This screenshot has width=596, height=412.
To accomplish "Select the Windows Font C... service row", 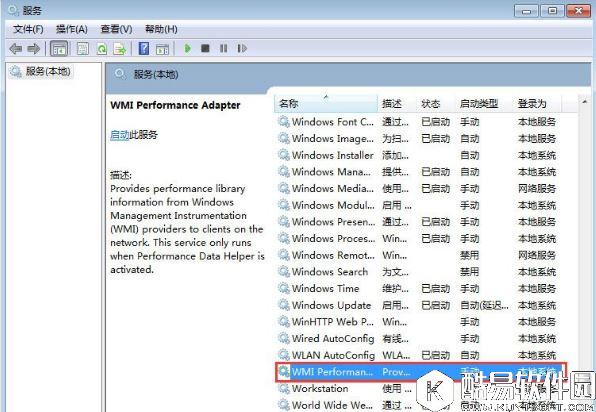I will [x=418, y=122].
